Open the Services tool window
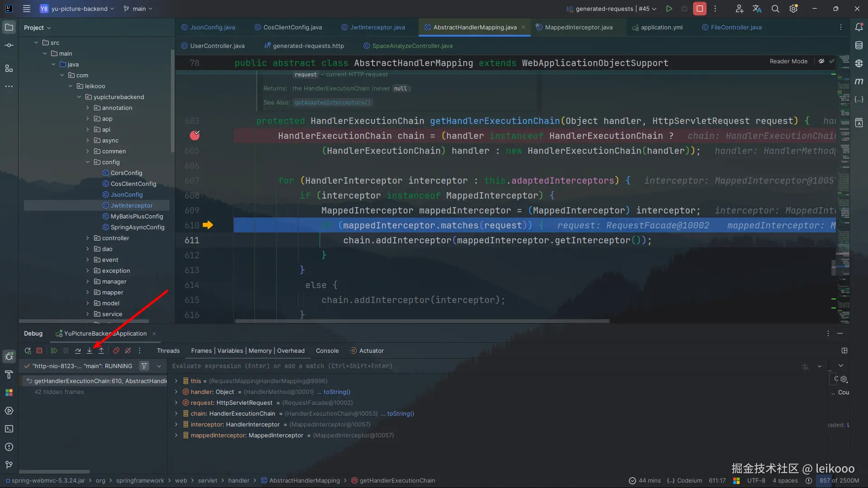 pos(9,411)
